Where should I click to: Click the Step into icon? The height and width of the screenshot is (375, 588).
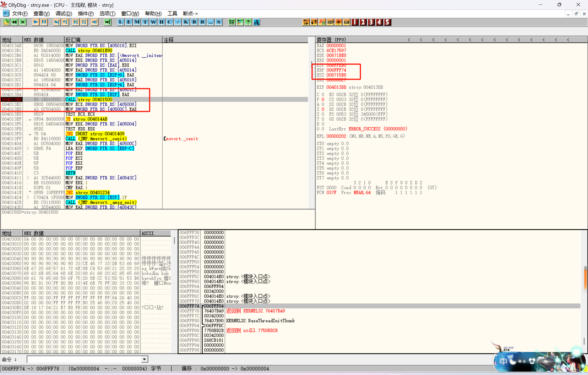(57, 22)
